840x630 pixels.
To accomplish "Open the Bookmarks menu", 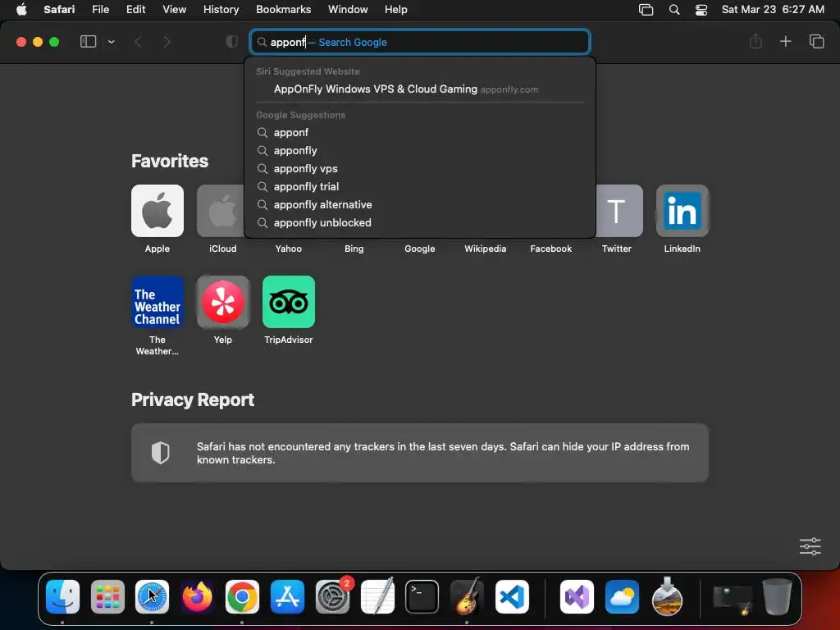I will [283, 10].
